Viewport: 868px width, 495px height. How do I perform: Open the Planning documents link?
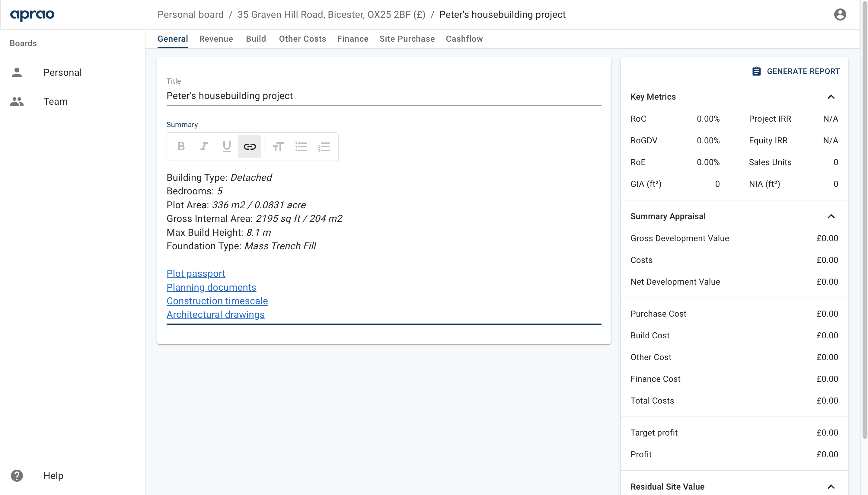click(x=211, y=287)
